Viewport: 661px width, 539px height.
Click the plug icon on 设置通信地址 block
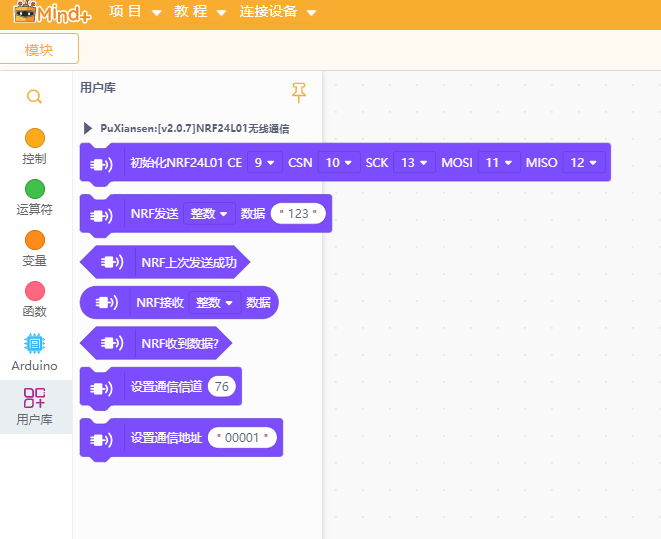click(x=101, y=440)
